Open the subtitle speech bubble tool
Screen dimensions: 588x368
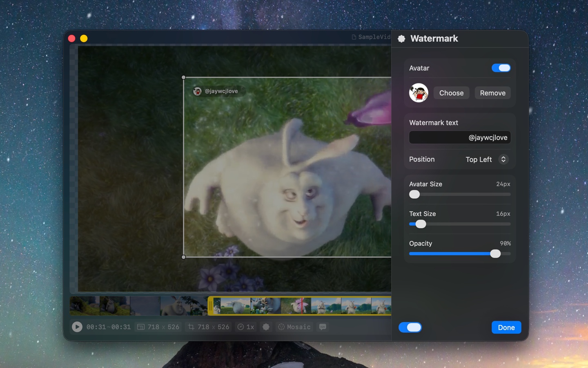point(323,327)
